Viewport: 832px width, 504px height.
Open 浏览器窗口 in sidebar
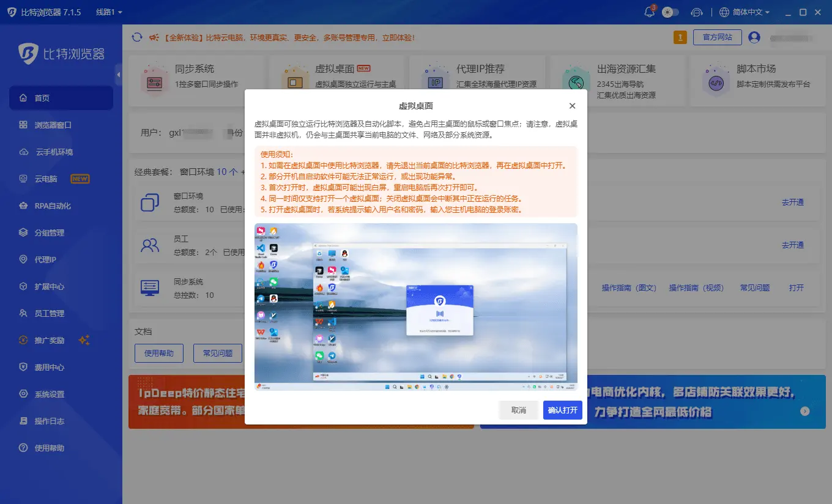point(61,125)
